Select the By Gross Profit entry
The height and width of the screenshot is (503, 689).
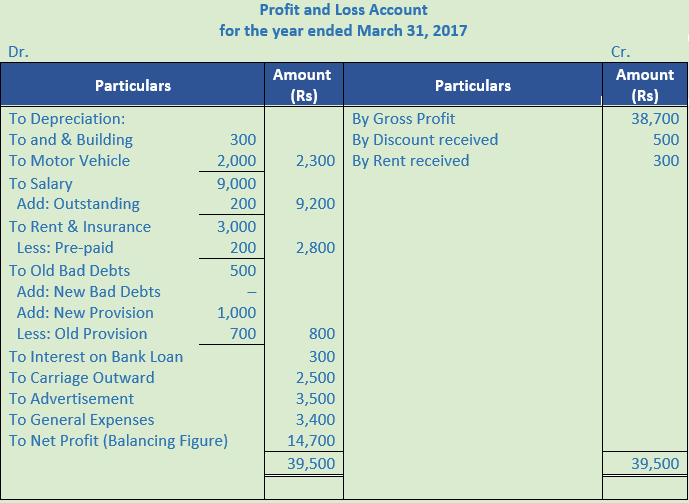(403, 118)
